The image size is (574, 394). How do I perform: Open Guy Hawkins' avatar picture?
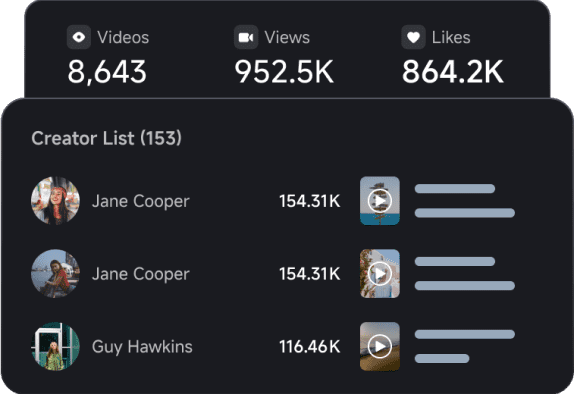click(x=55, y=346)
